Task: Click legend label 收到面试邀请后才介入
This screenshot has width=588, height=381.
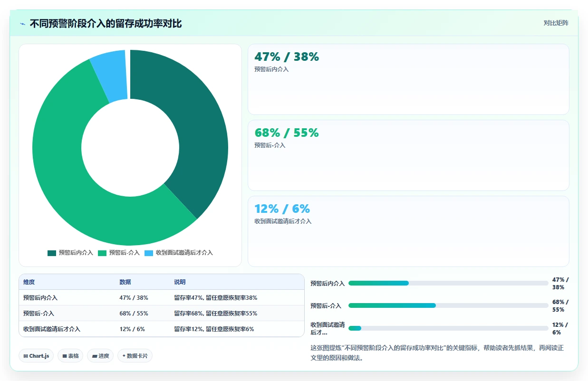Action: click(x=184, y=253)
